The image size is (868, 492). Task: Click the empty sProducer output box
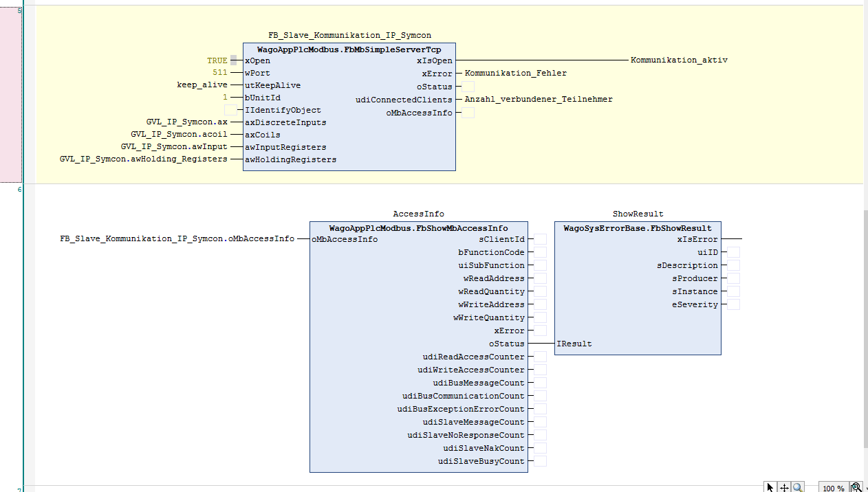coord(733,278)
